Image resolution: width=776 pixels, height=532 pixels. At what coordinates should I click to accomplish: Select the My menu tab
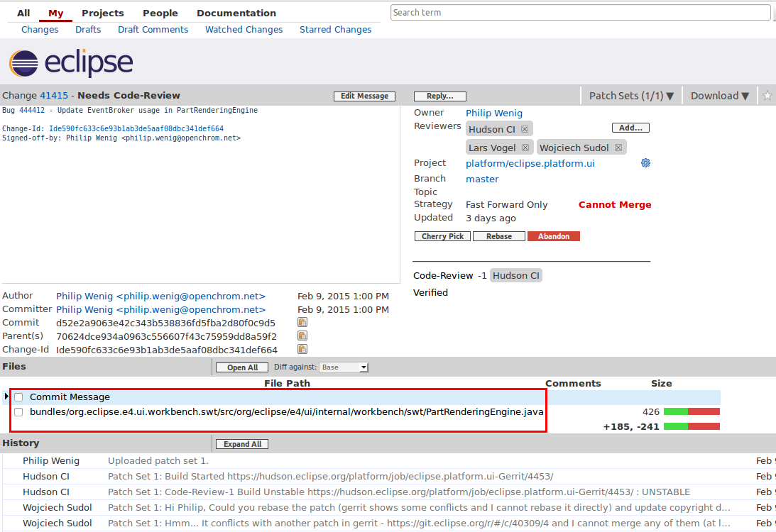(56, 13)
